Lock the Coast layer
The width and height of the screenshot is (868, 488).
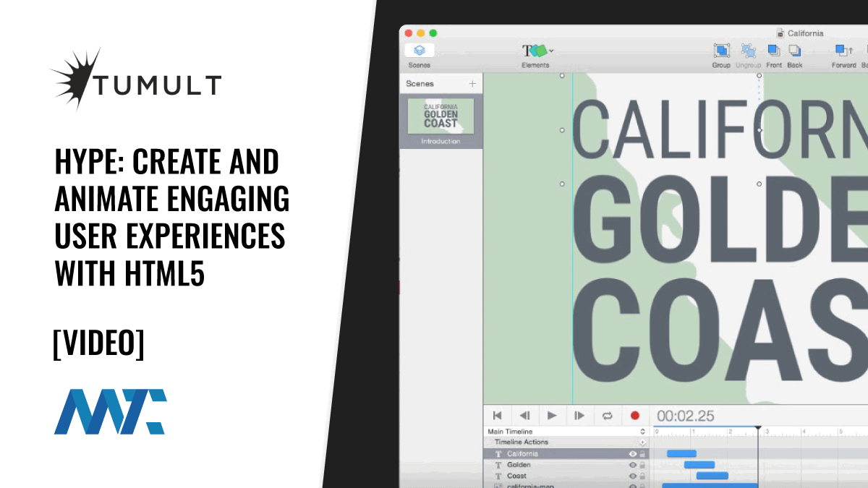[642, 476]
